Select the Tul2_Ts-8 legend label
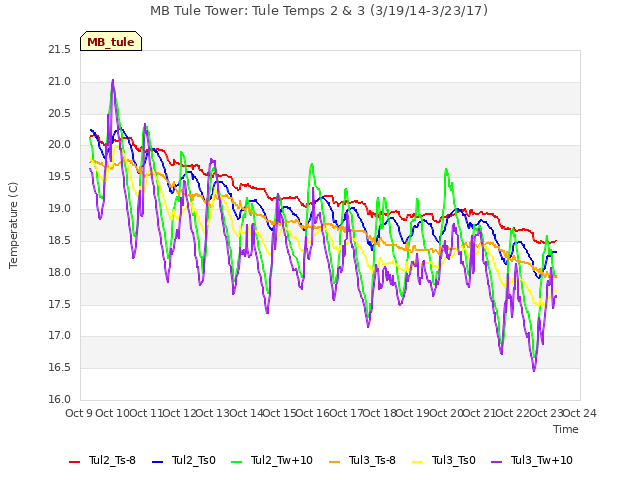The width and height of the screenshot is (640, 480). click(x=112, y=460)
